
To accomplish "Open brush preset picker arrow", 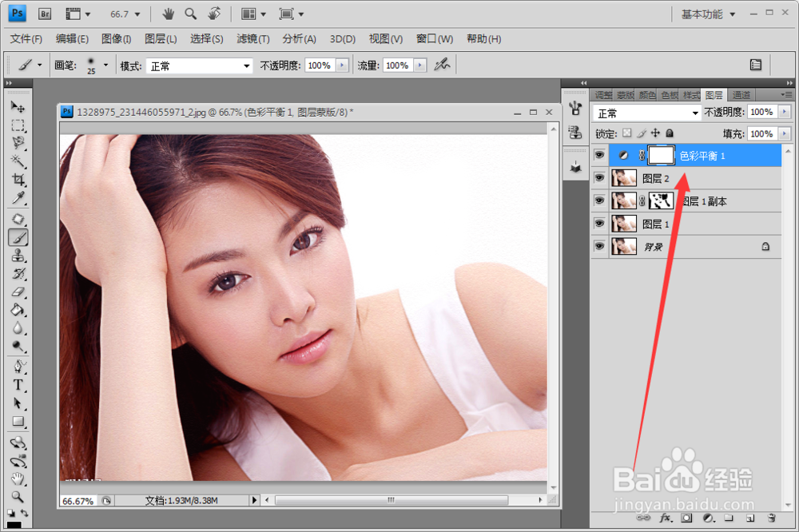I will [x=106, y=65].
